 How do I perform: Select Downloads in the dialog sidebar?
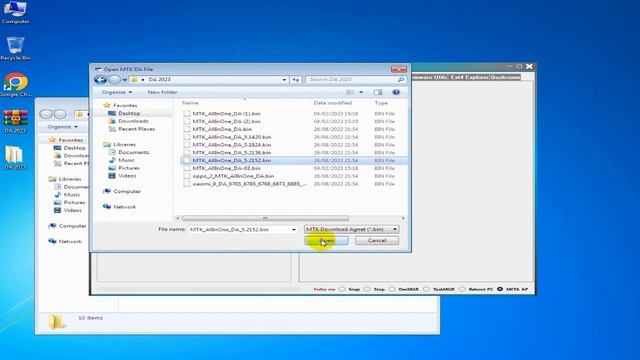pos(133,121)
